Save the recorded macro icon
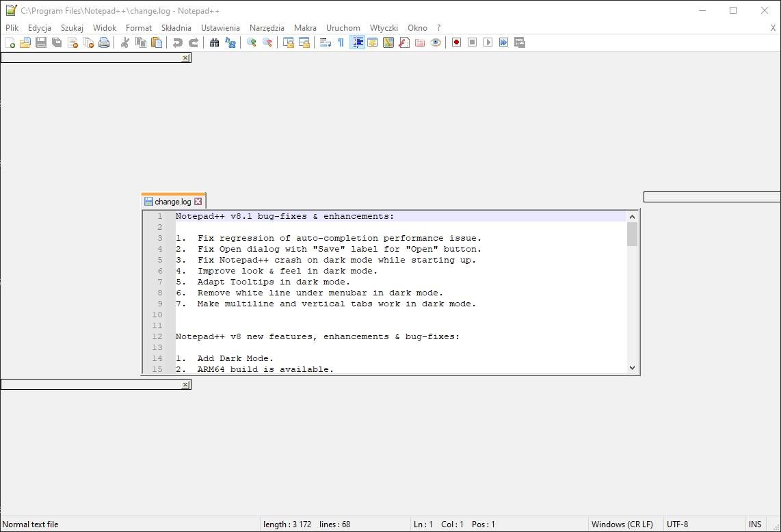 [520, 43]
